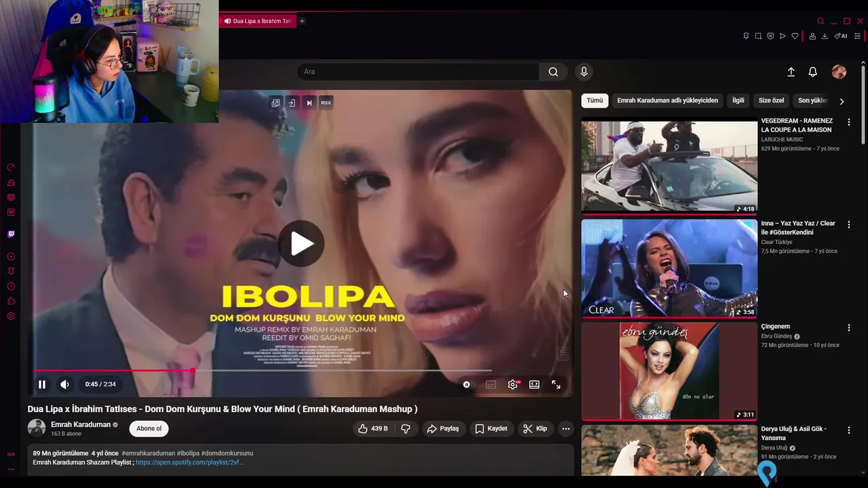Image resolution: width=868 pixels, height=488 pixels.
Task: Start voice search with microphone
Action: (584, 72)
